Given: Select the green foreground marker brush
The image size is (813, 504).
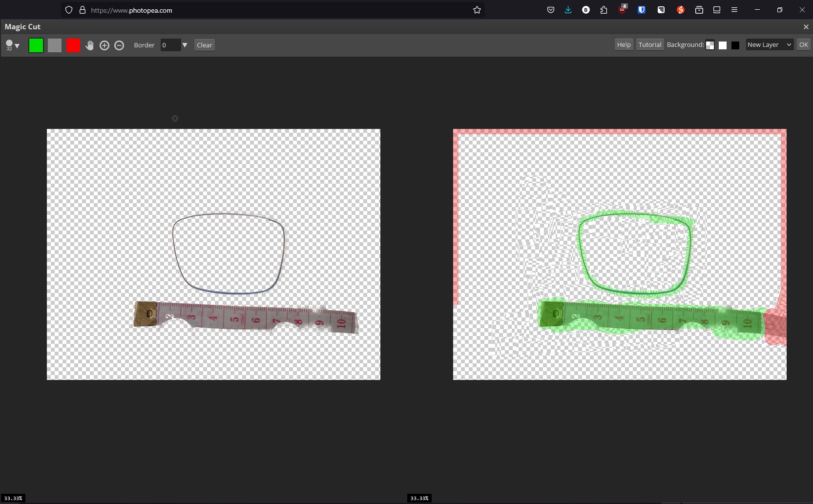Looking at the screenshot, I should (x=36, y=45).
